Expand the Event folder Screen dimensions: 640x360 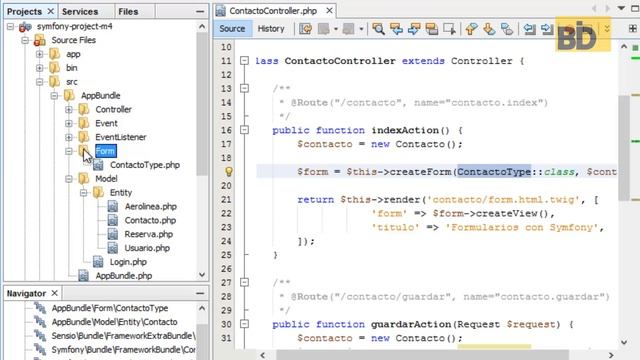point(69,123)
